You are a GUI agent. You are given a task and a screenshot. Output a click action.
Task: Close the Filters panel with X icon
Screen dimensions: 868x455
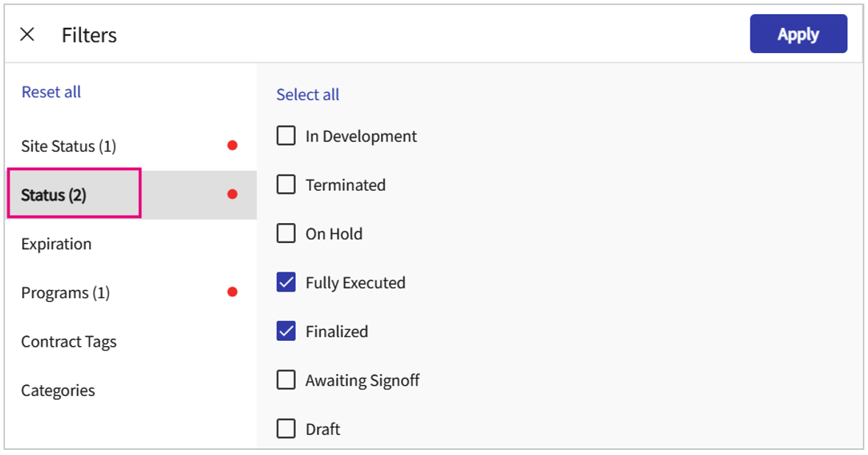[27, 35]
